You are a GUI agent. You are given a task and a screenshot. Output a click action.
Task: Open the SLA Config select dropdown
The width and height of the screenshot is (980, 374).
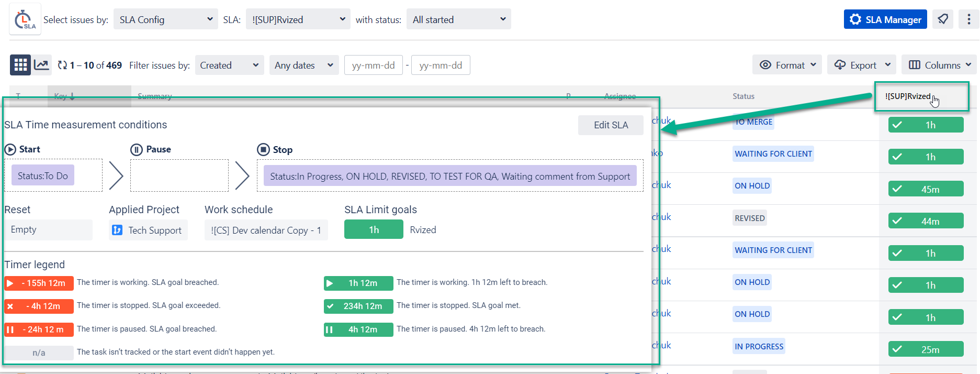coord(165,19)
